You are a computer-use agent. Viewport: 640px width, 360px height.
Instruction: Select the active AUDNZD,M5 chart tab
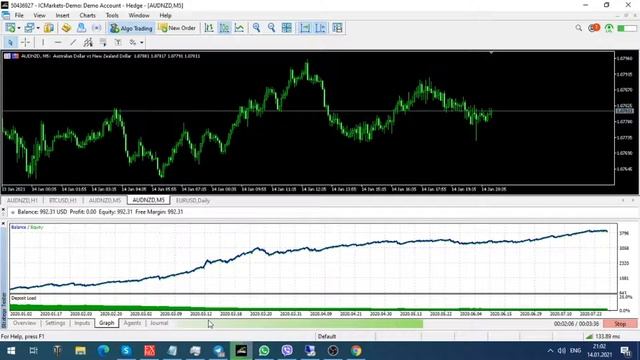[x=149, y=200]
